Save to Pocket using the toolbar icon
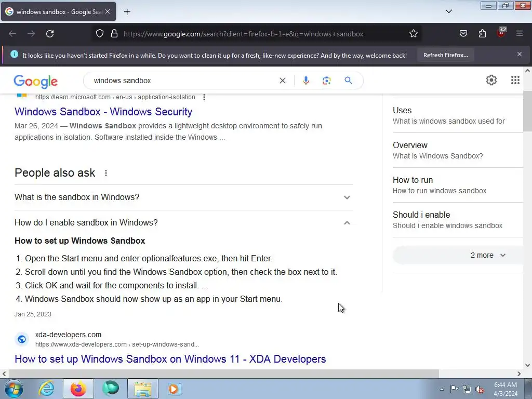The width and height of the screenshot is (532, 399). point(463,34)
